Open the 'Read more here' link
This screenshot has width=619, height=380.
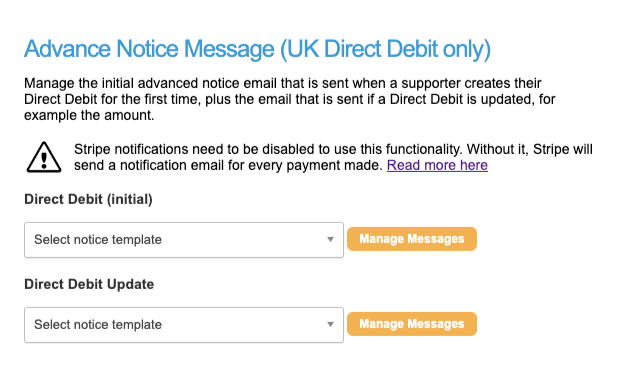437,165
